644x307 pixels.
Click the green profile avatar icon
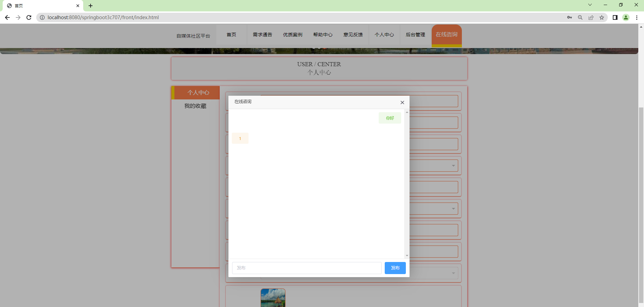(x=626, y=17)
